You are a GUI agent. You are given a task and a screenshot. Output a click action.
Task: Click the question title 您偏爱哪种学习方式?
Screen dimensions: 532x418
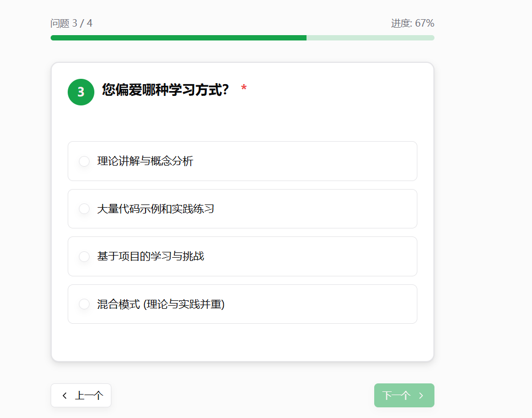166,90
